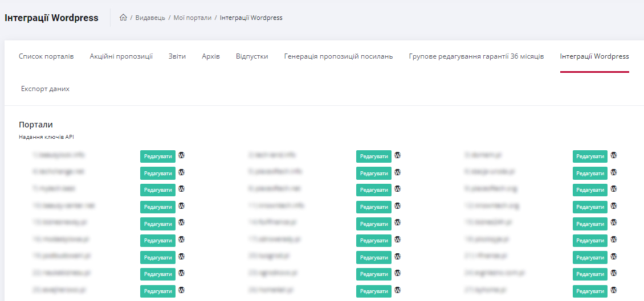The width and height of the screenshot is (644, 301).
Task: Click WordPress icon for portal number 18
Action: click(614, 240)
